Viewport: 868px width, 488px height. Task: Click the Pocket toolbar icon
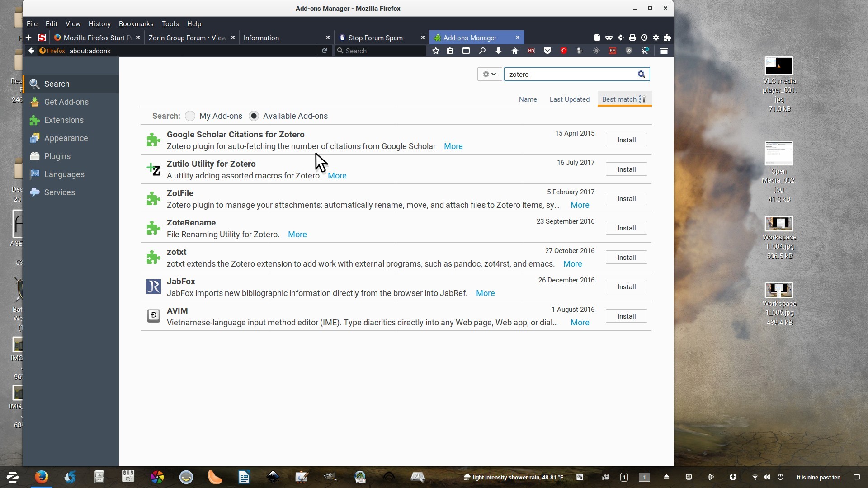(547, 51)
